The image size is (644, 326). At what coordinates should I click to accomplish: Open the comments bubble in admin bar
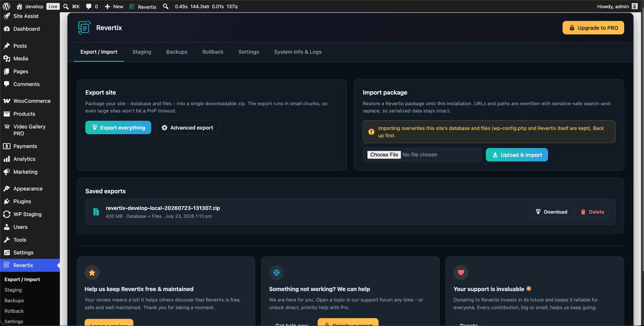coord(89,6)
